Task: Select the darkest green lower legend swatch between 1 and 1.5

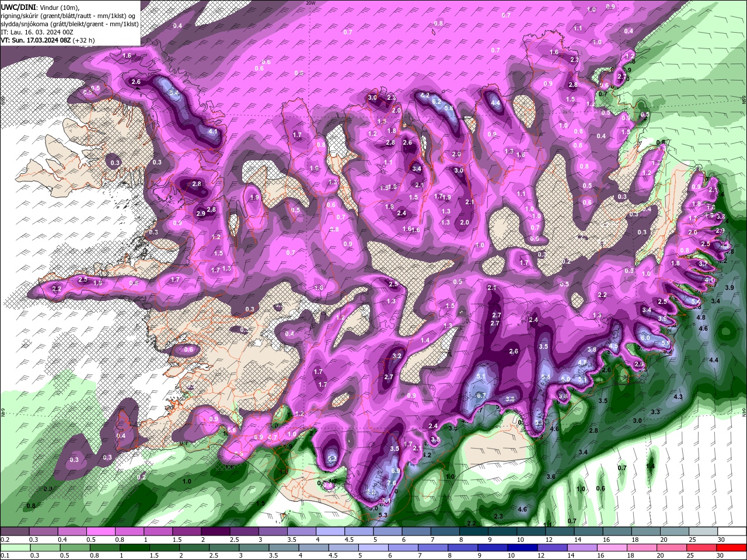Action: (x=135, y=548)
